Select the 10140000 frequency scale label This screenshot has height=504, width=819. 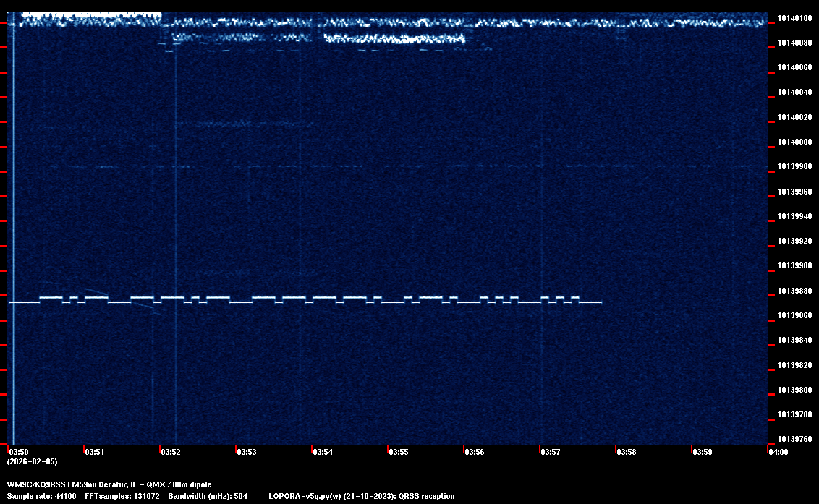[x=793, y=142]
